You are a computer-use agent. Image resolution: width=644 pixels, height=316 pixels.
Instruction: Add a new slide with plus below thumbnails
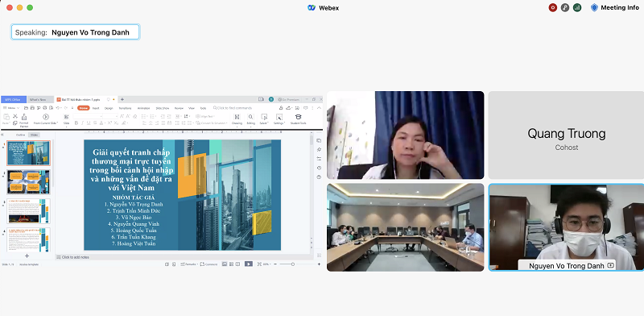27,256
